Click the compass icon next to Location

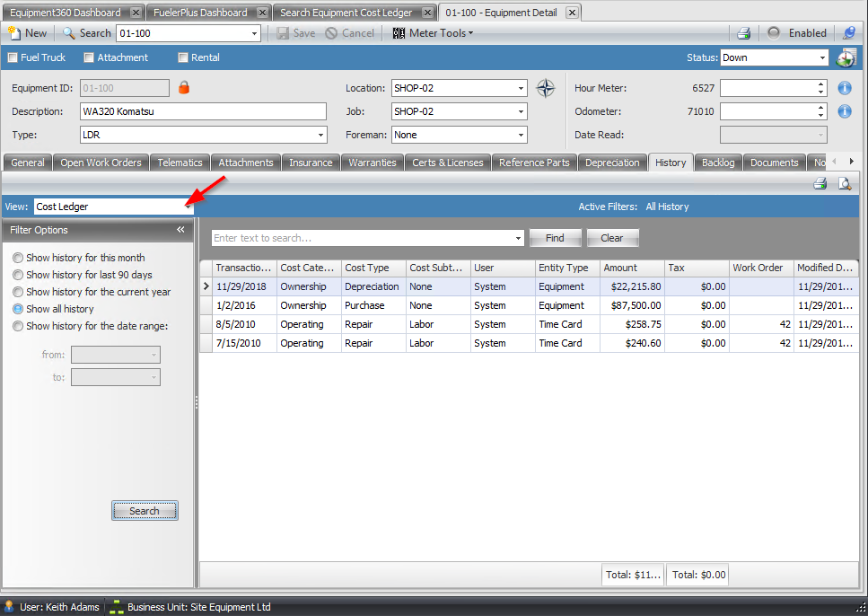coord(545,88)
